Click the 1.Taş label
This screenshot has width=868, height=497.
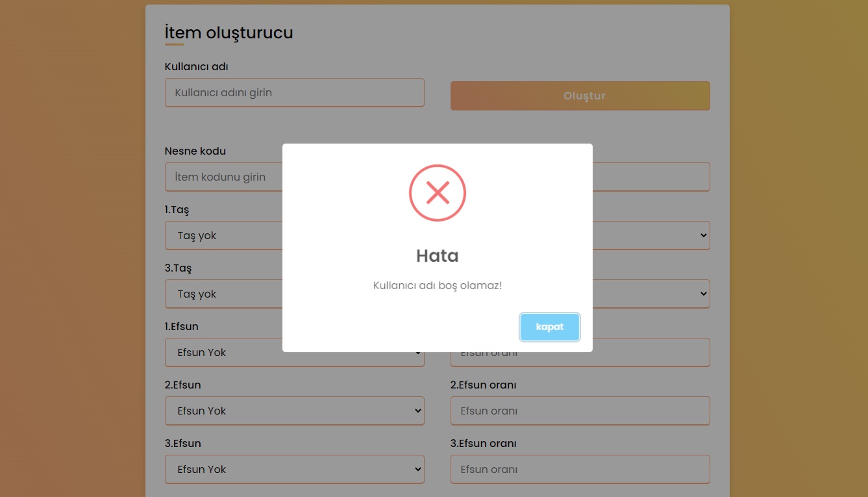[177, 210]
